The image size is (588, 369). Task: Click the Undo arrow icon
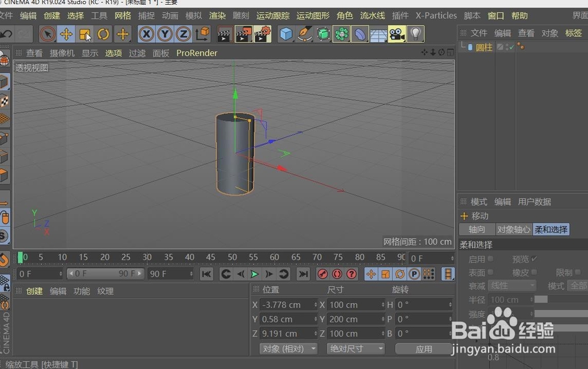tap(6, 34)
